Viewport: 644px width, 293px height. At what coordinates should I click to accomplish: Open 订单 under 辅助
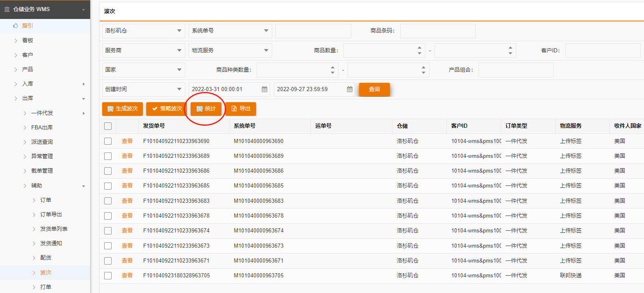[45, 200]
